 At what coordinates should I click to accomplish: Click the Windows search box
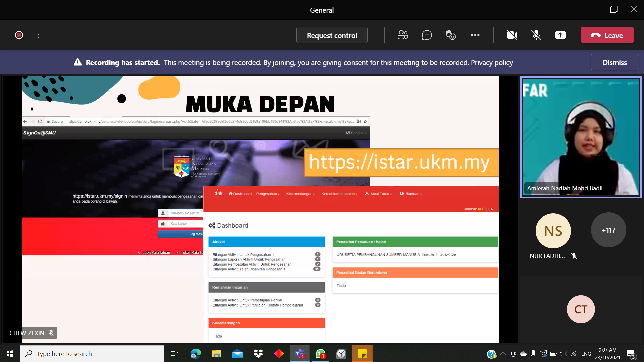[x=92, y=354]
